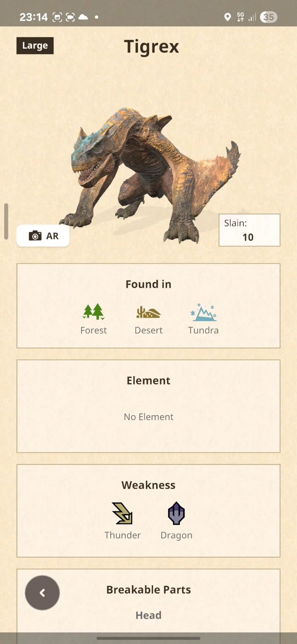Viewport: 297px width, 644px height.
Task: Tap the Thunder weakness icon
Action: click(x=122, y=513)
